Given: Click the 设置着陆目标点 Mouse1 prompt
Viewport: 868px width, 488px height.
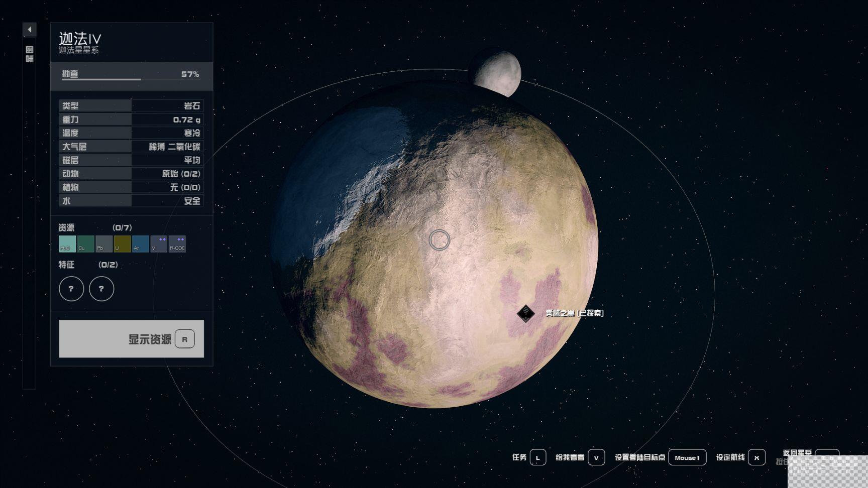Looking at the screenshot, I should [x=661, y=457].
